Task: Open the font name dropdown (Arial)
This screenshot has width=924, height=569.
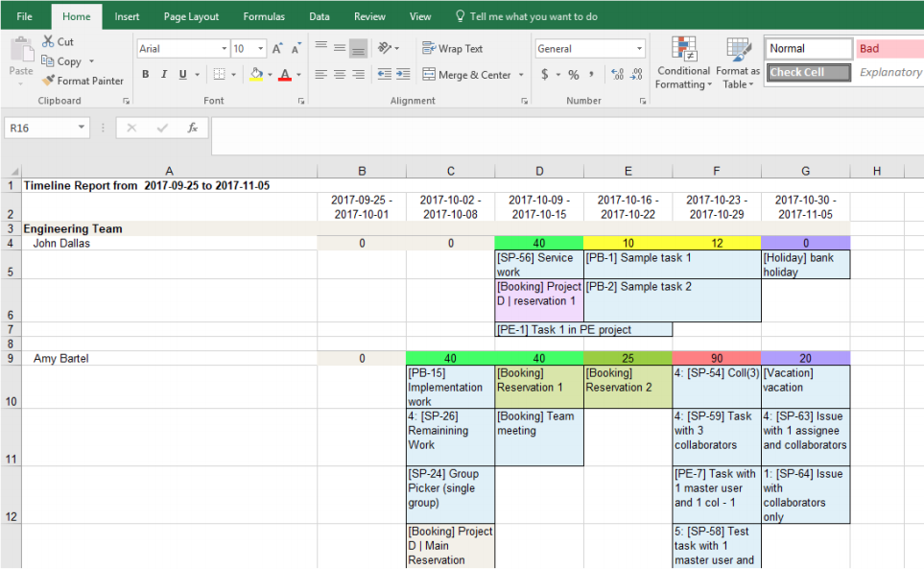Action: [225, 49]
